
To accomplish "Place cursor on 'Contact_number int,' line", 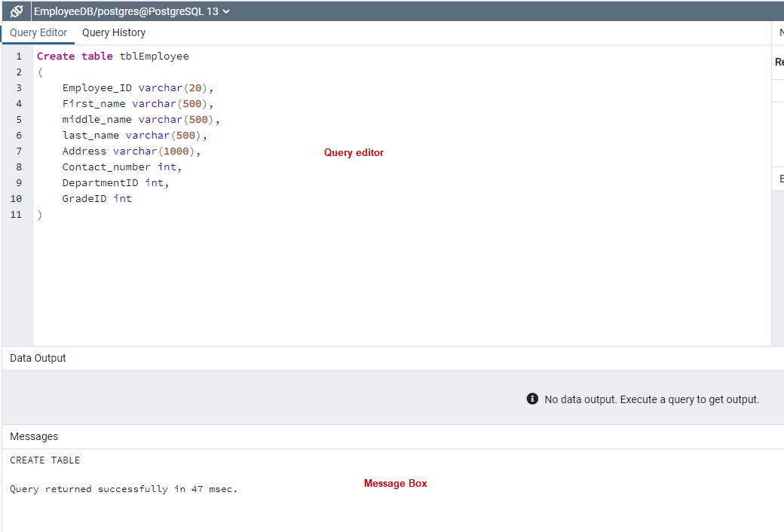I will tap(122, 167).
